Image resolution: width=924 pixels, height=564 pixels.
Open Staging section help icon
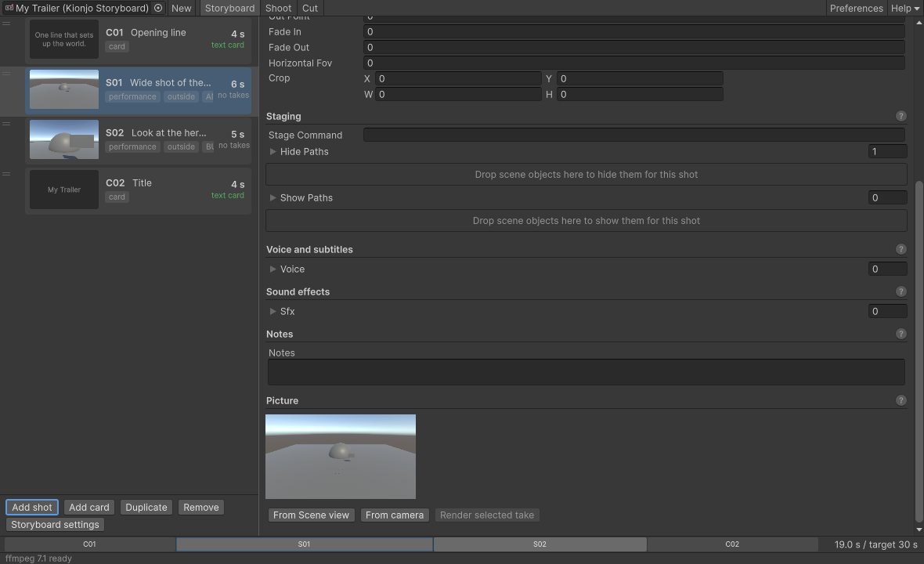(x=901, y=116)
